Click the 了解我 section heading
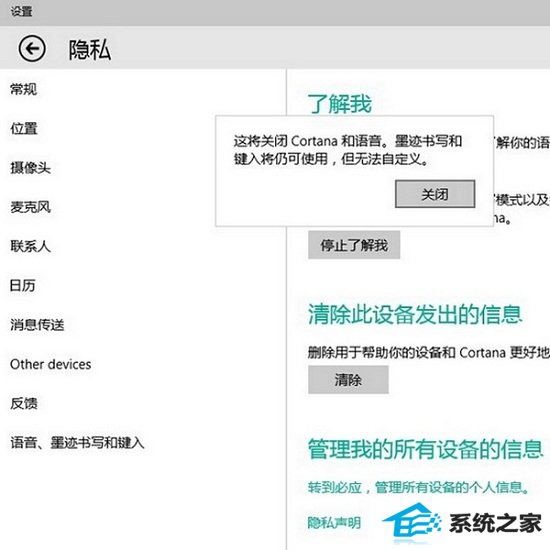Viewport: 550px width, 550px height. click(340, 104)
